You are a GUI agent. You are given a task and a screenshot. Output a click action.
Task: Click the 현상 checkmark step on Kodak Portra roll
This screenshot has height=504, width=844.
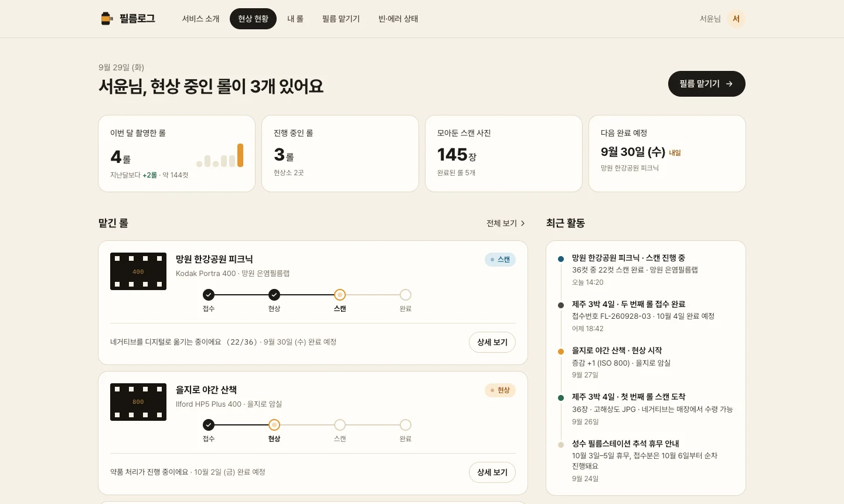[x=274, y=295]
